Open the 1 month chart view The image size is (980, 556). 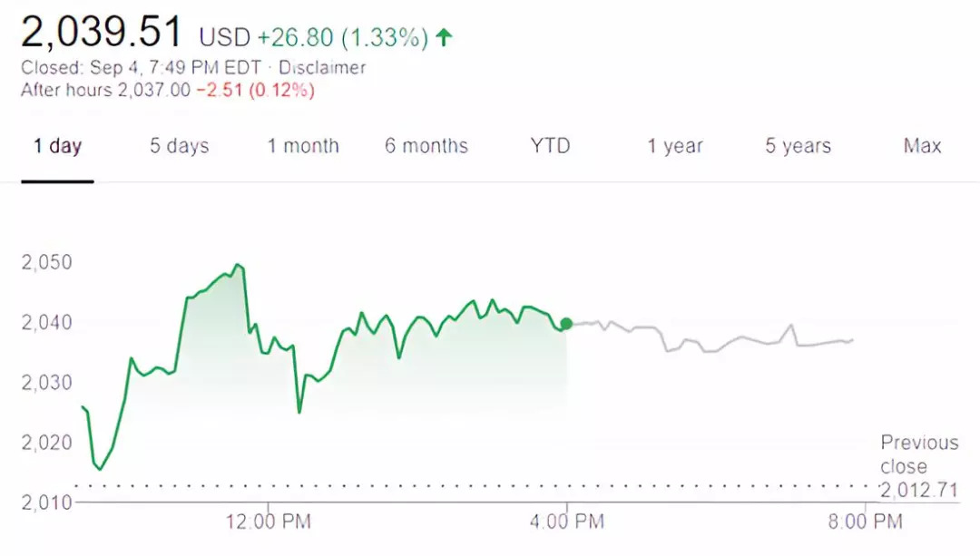pyautogui.click(x=303, y=146)
